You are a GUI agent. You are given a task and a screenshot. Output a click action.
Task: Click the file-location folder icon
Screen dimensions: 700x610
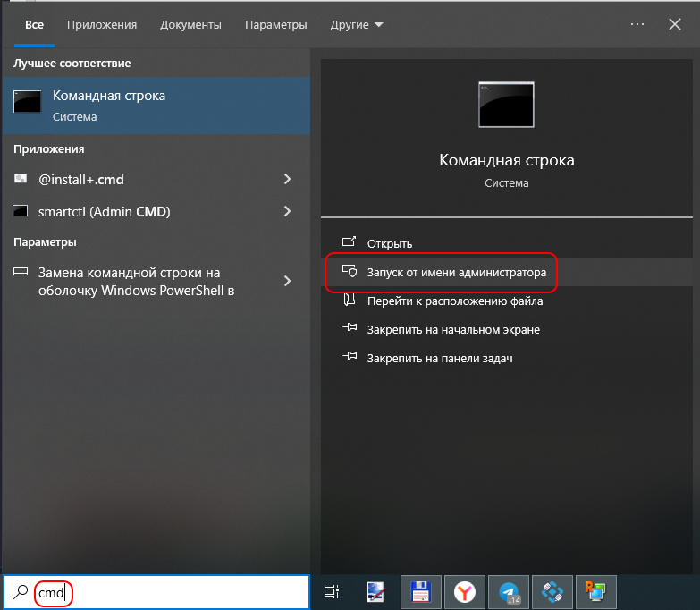(350, 300)
